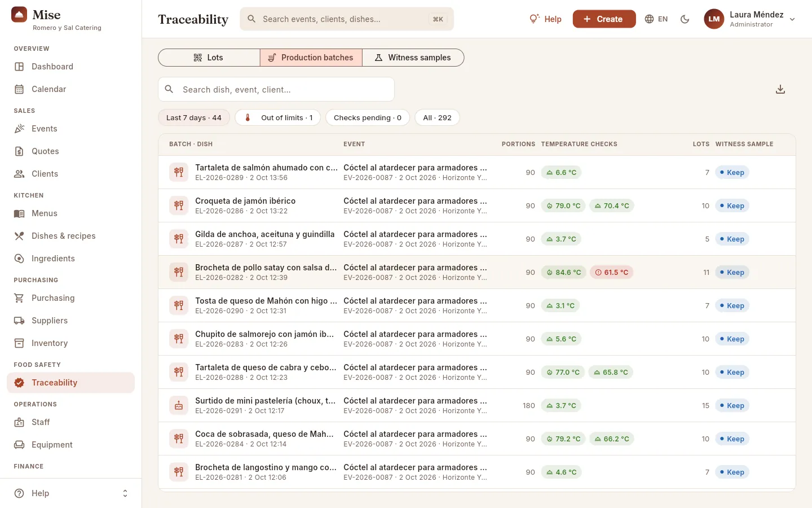Image resolution: width=812 pixels, height=508 pixels.
Task: Click the Create button
Action: (604, 19)
